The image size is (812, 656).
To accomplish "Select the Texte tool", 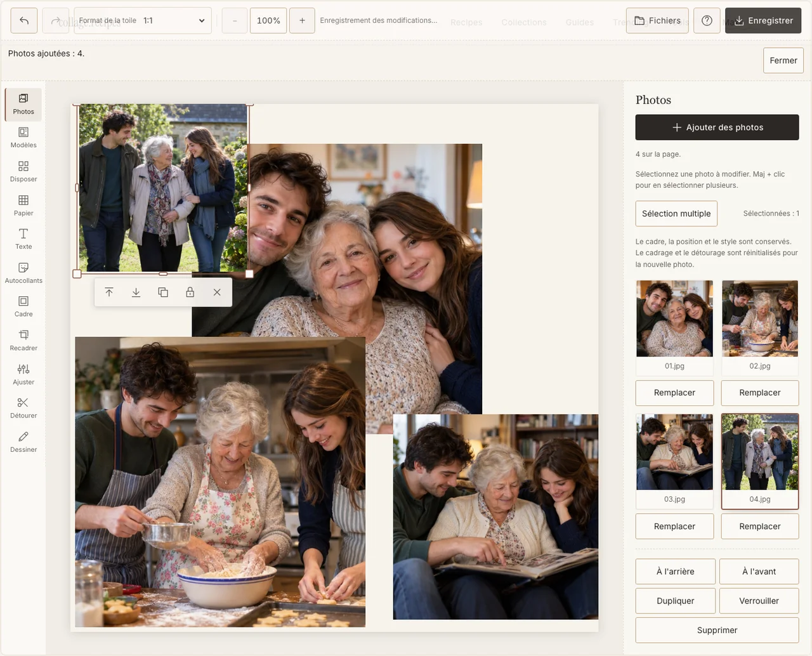I will coord(23,239).
